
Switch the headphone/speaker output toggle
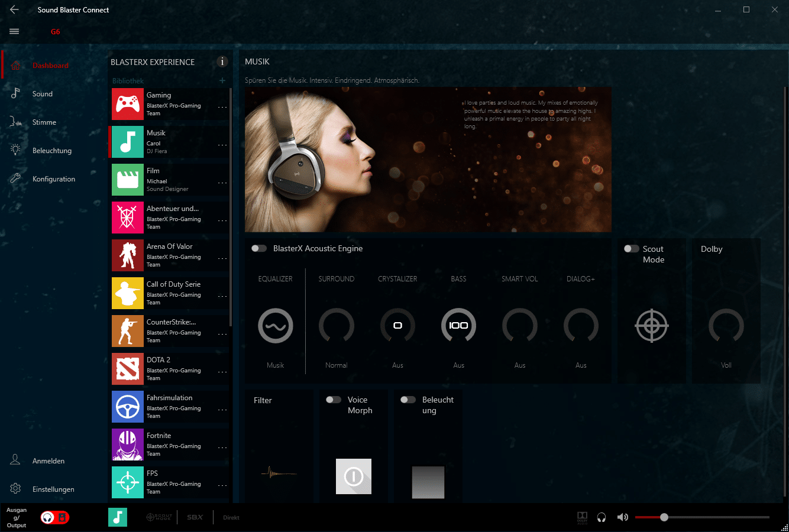click(54, 517)
